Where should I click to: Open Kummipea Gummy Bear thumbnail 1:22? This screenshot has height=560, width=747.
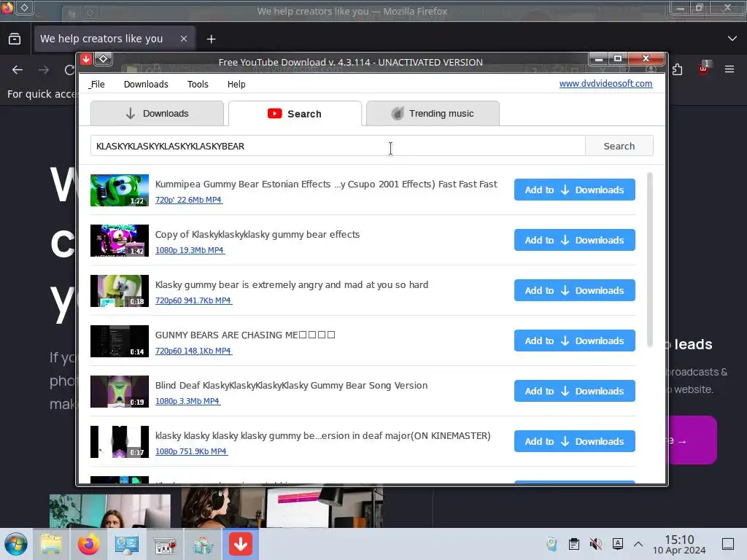pos(120,190)
